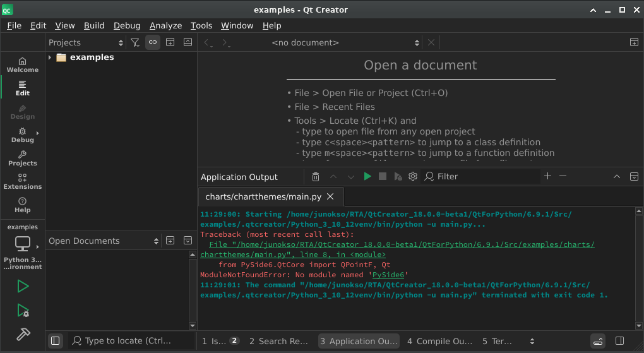The height and width of the screenshot is (353, 644).
Task: Select the Edit mode icon
Action: (23, 88)
